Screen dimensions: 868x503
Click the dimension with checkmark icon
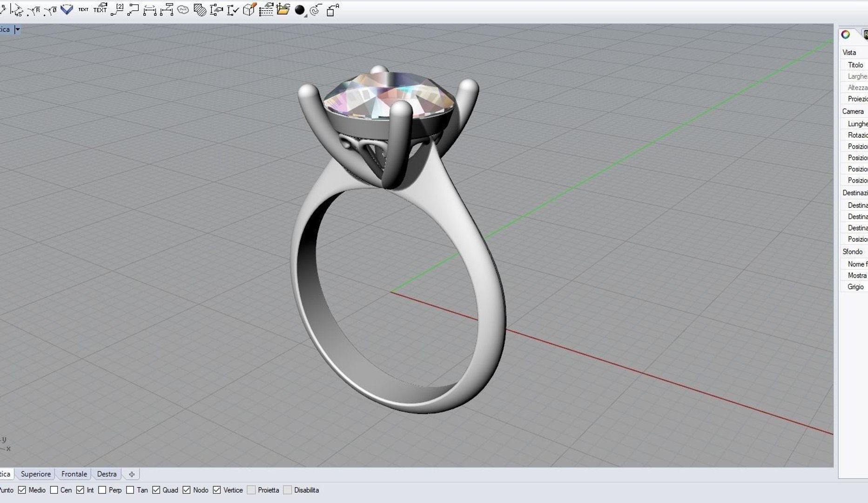[x=233, y=10]
